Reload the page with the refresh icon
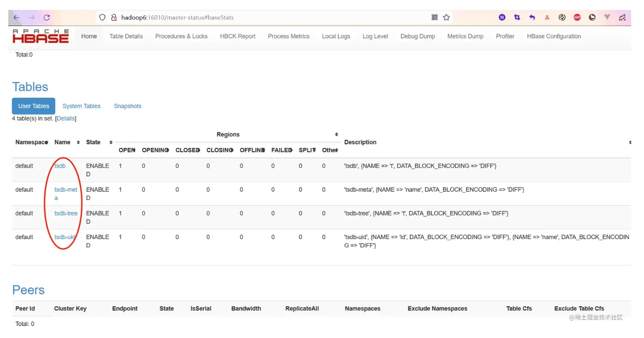 [x=46, y=17]
